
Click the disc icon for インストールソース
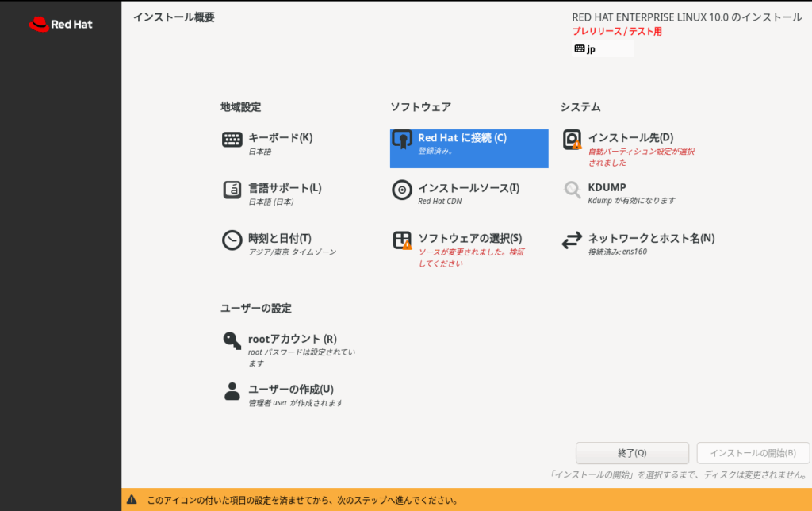pos(402,190)
